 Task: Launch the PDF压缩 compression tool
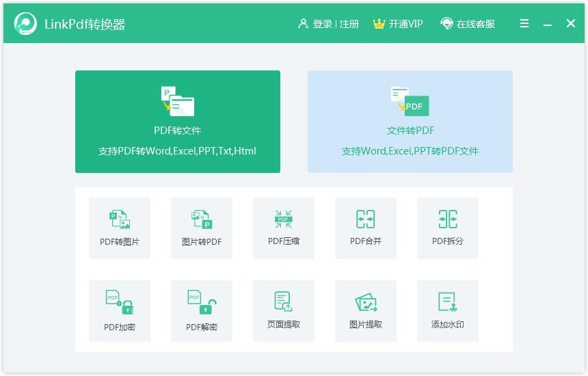pos(283,228)
